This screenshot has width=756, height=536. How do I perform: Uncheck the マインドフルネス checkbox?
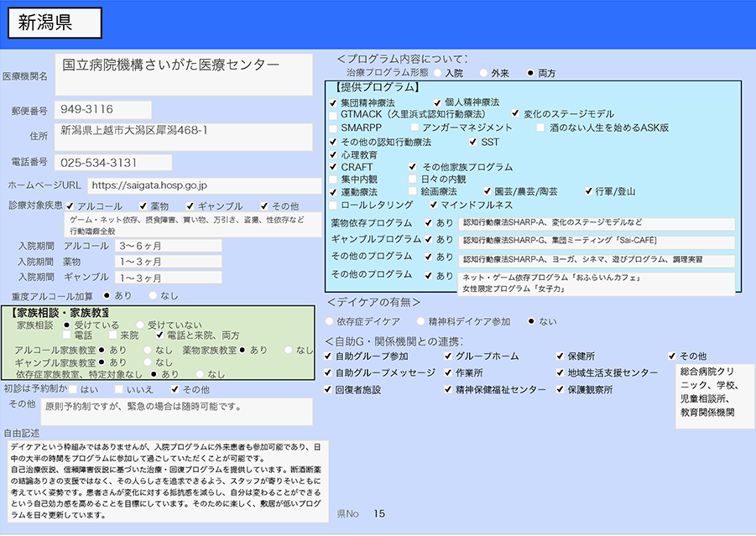[x=432, y=205]
